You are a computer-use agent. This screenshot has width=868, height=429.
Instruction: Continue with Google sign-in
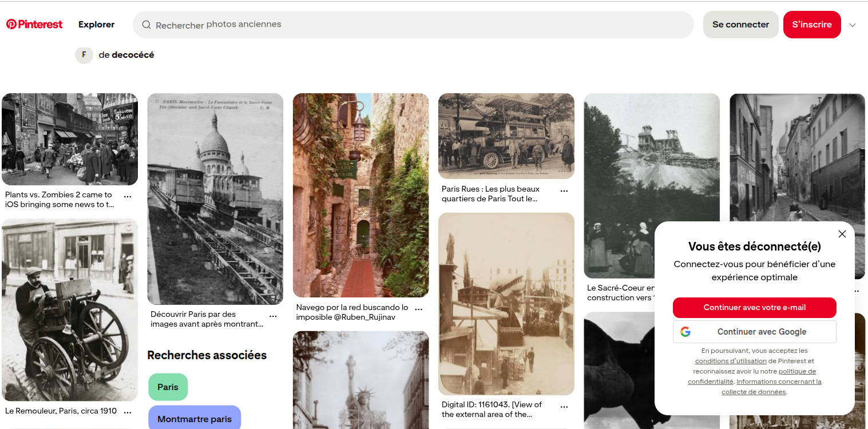pos(754,332)
